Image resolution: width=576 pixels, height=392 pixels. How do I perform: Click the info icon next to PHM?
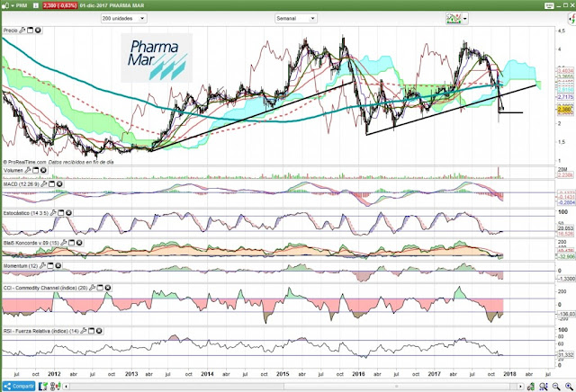36,5
